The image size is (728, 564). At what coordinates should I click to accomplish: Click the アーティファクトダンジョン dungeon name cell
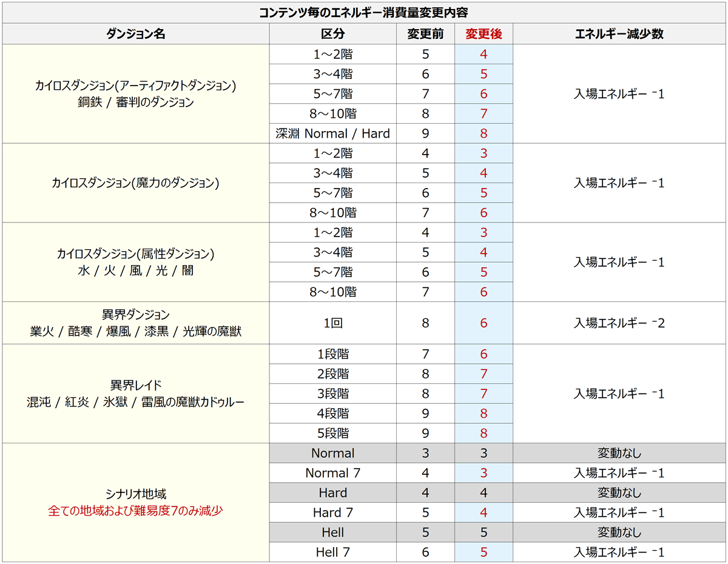(135, 93)
